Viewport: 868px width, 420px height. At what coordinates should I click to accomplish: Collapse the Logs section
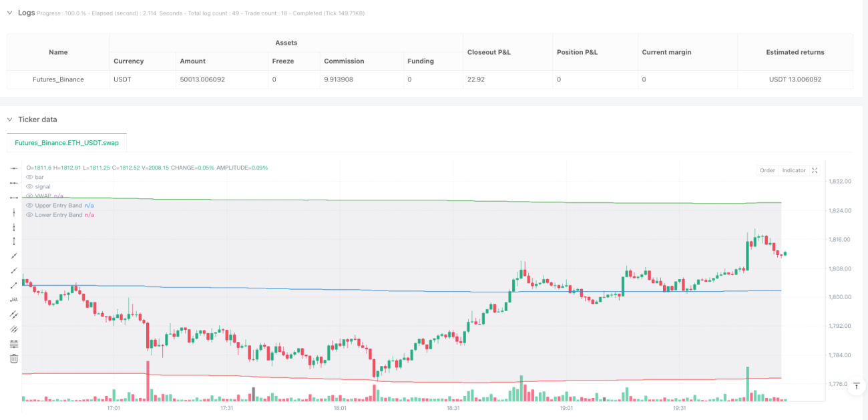click(9, 13)
